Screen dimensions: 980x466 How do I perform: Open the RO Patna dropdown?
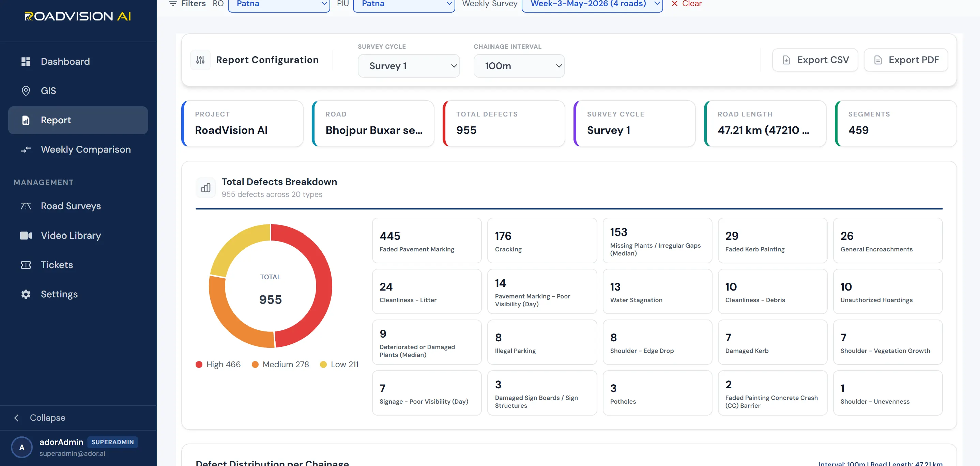pyautogui.click(x=279, y=4)
